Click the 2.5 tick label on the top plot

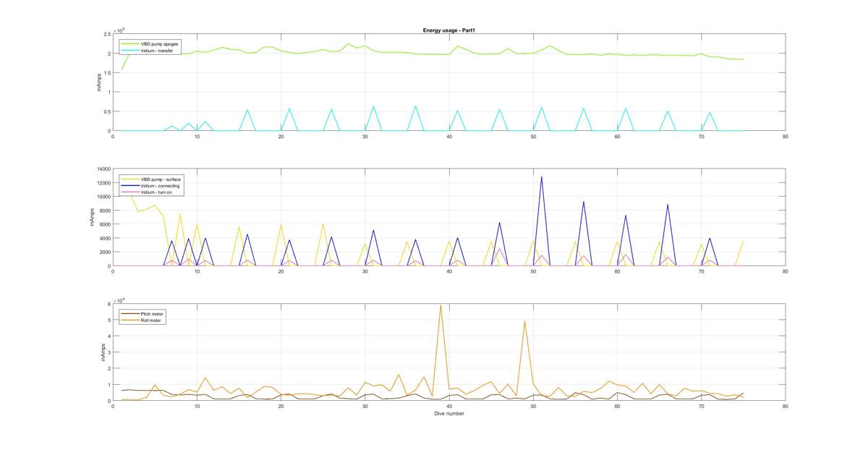(x=106, y=34)
